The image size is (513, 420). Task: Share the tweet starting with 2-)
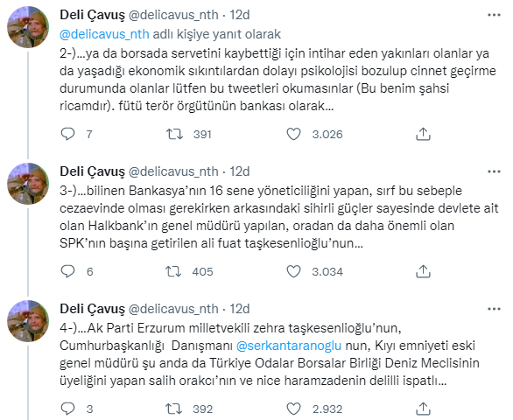(423, 134)
